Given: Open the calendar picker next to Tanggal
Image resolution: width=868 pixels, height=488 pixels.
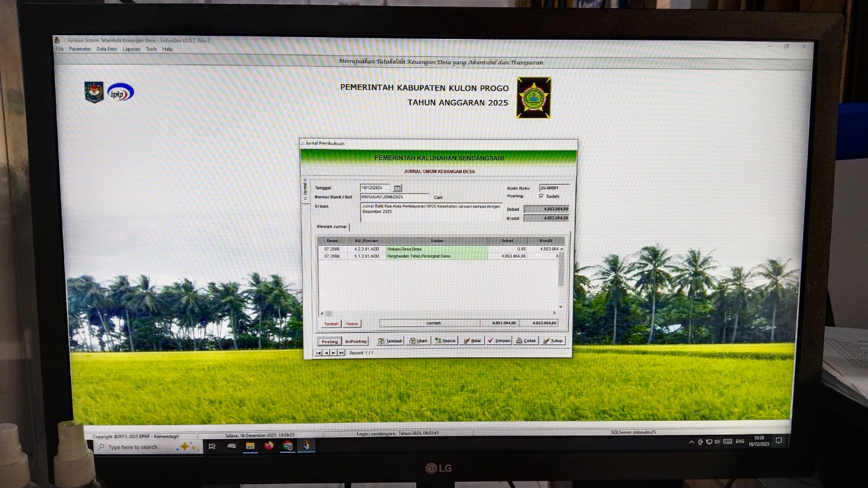Looking at the screenshot, I should [398, 188].
